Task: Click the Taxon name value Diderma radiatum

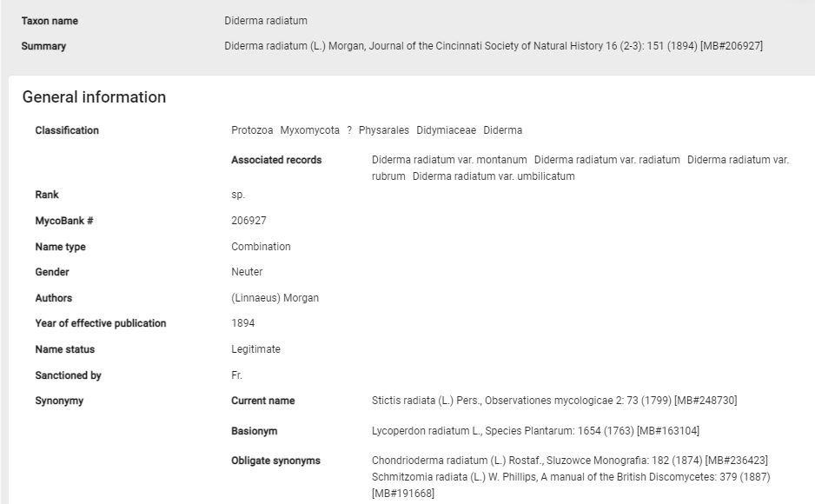Action: pos(265,21)
